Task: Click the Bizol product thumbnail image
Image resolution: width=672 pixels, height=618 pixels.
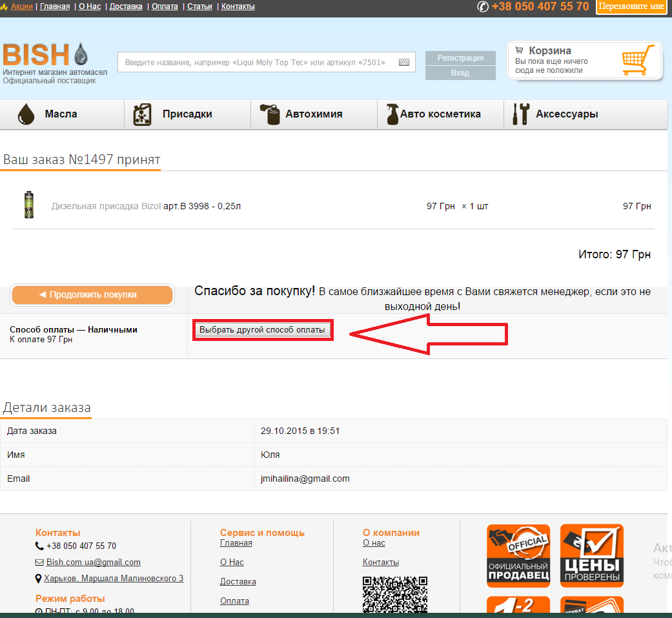Action: [28, 205]
